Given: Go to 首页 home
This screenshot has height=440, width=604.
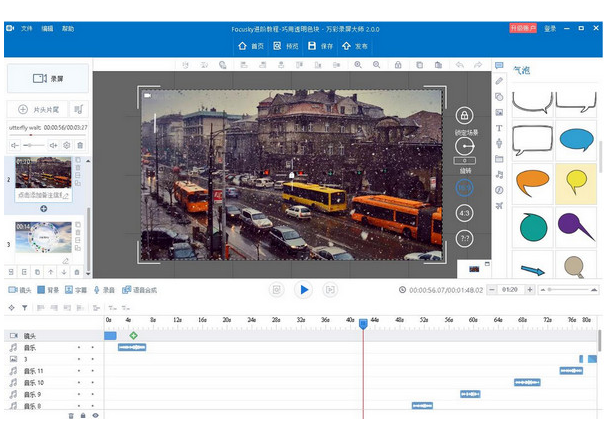Looking at the screenshot, I should point(251,46).
